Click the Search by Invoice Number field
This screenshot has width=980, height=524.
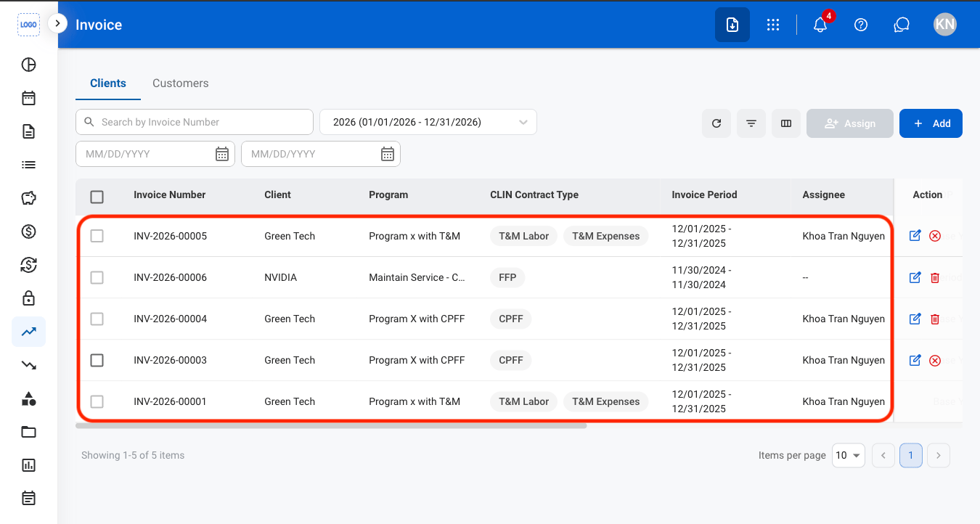pos(195,122)
